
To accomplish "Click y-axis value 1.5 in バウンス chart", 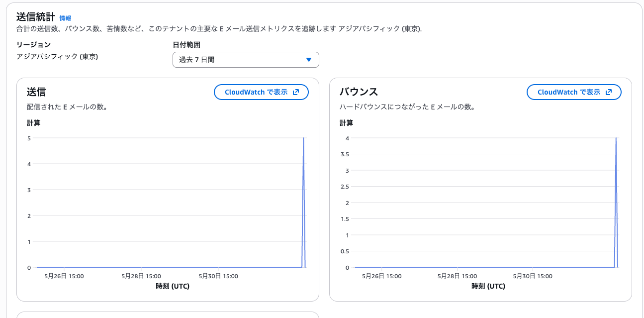I will coord(344,219).
